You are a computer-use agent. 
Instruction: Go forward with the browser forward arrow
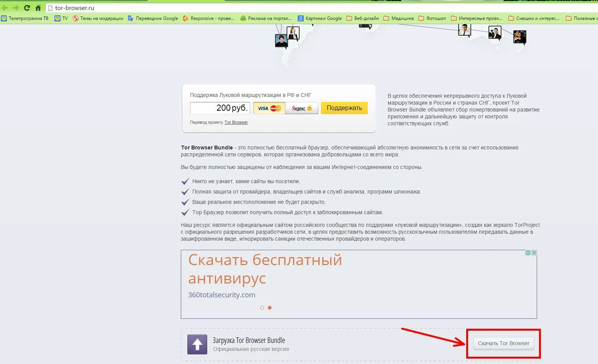[x=16, y=8]
